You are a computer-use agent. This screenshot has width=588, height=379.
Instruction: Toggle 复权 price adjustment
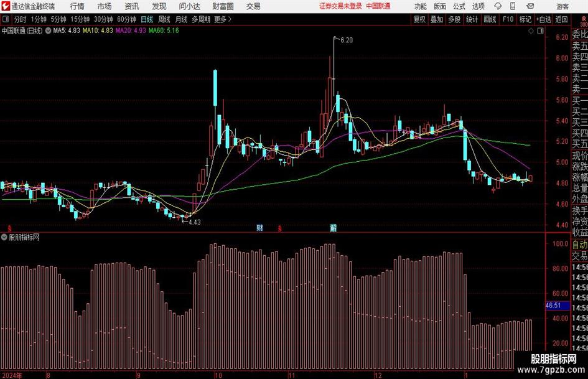point(419,19)
